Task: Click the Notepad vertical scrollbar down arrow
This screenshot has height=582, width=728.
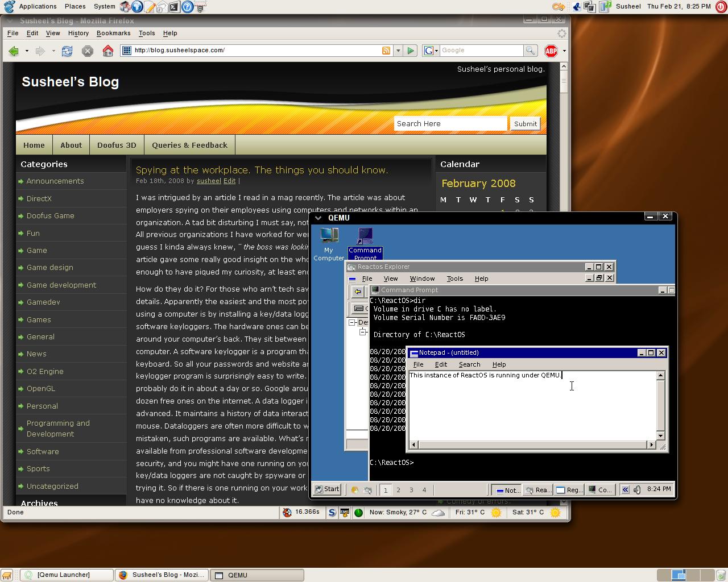Action: pyautogui.click(x=660, y=436)
